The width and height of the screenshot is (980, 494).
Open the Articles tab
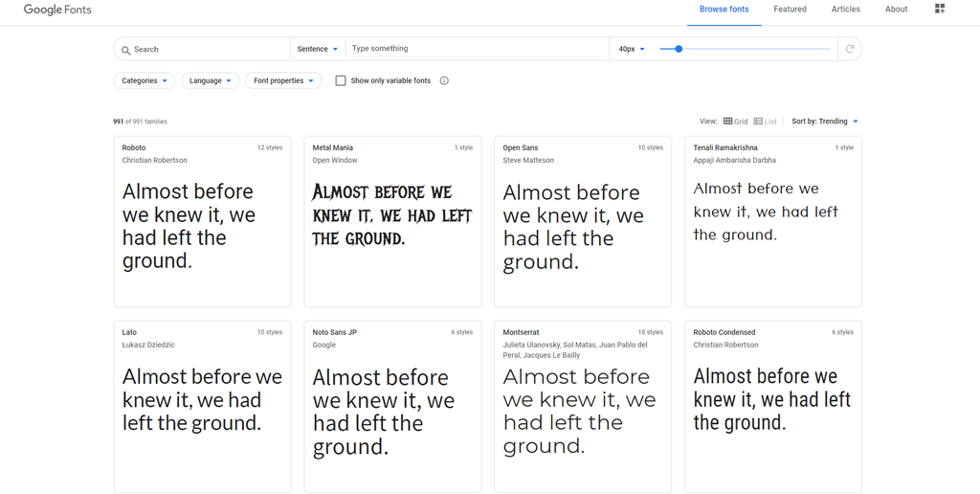click(x=846, y=10)
